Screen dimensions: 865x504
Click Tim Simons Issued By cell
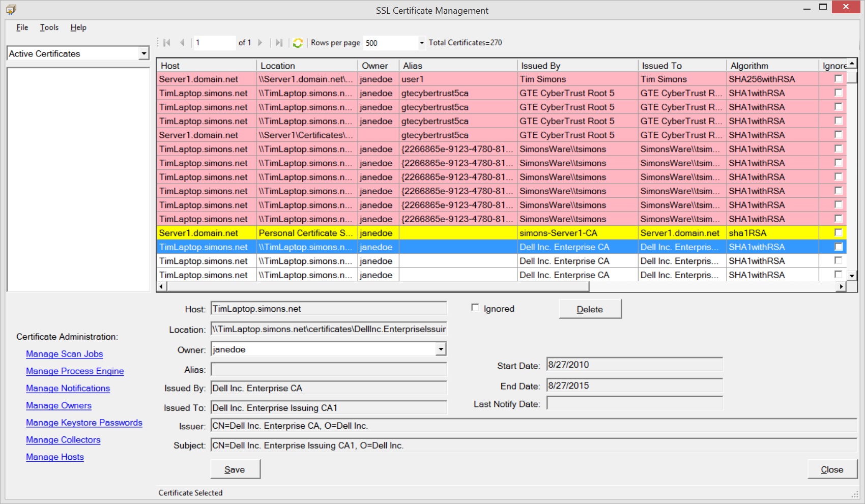click(578, 79)
